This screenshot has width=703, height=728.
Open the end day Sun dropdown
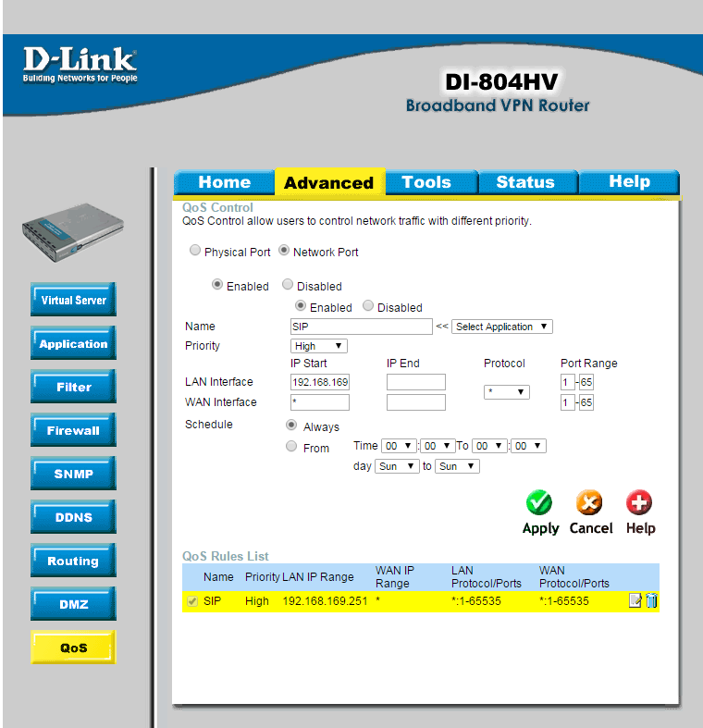click(x=457, y=466)
